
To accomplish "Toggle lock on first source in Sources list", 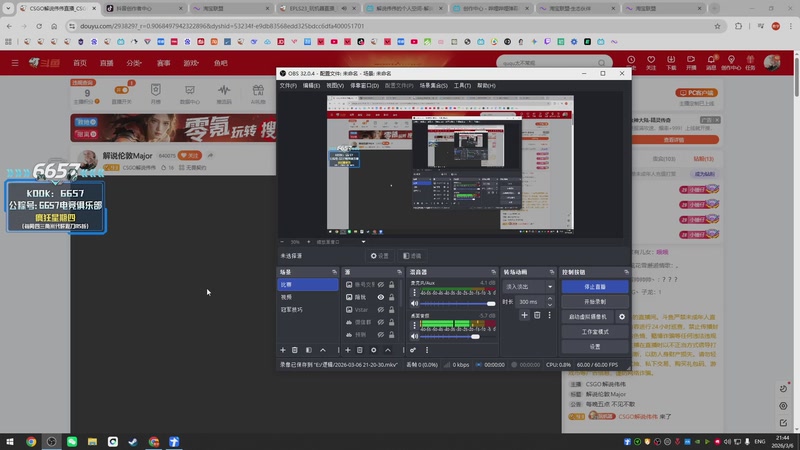I will (x=392, y=285).
